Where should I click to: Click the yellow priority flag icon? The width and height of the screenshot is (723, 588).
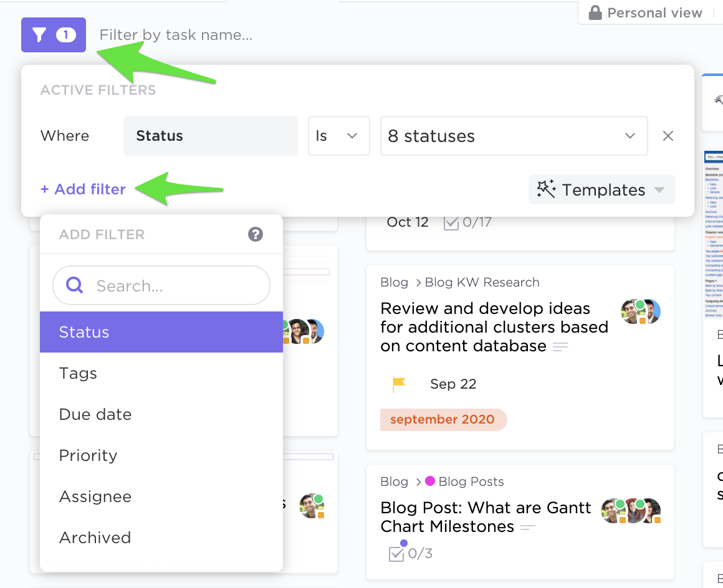coord(399,384)
